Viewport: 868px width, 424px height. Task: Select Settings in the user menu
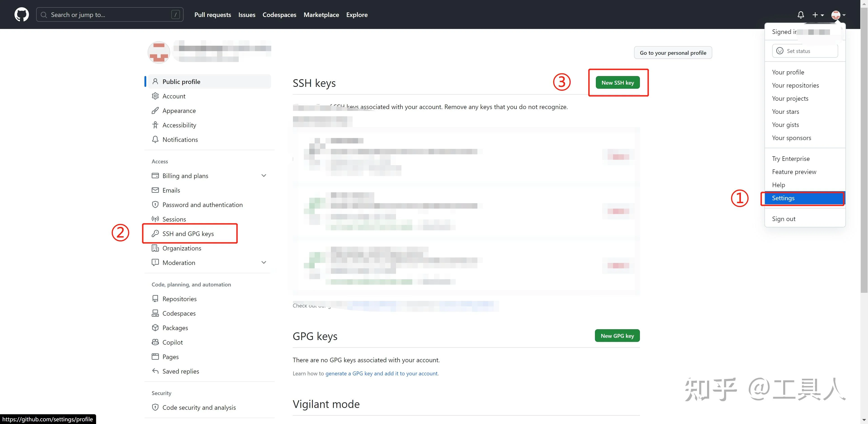[x=783, y=198]
